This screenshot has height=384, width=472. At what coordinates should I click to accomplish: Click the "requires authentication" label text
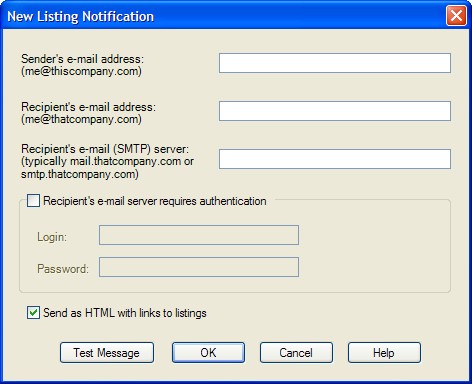213,201
